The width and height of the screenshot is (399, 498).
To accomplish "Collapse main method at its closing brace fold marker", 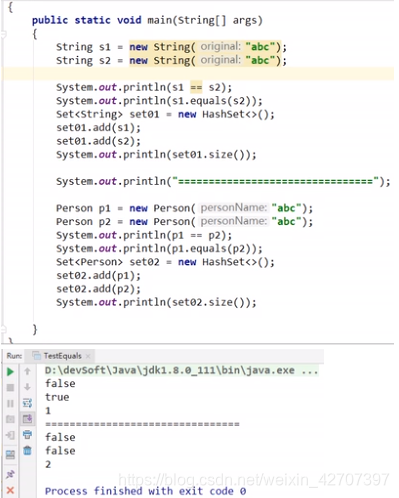I will (x=3, y=330).
